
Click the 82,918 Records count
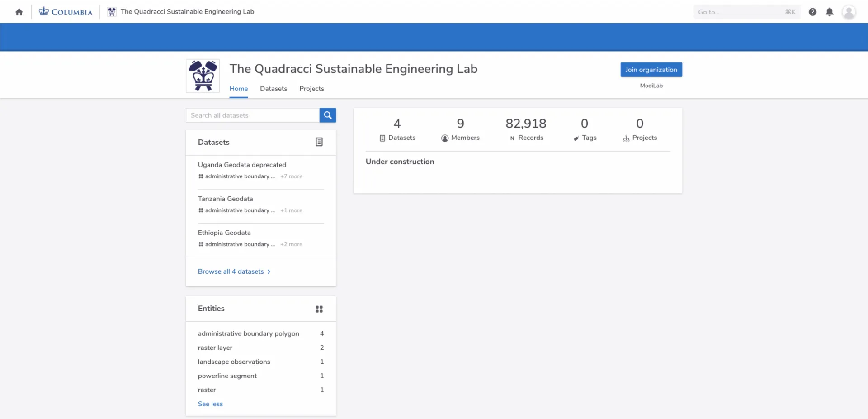[526, 124]
